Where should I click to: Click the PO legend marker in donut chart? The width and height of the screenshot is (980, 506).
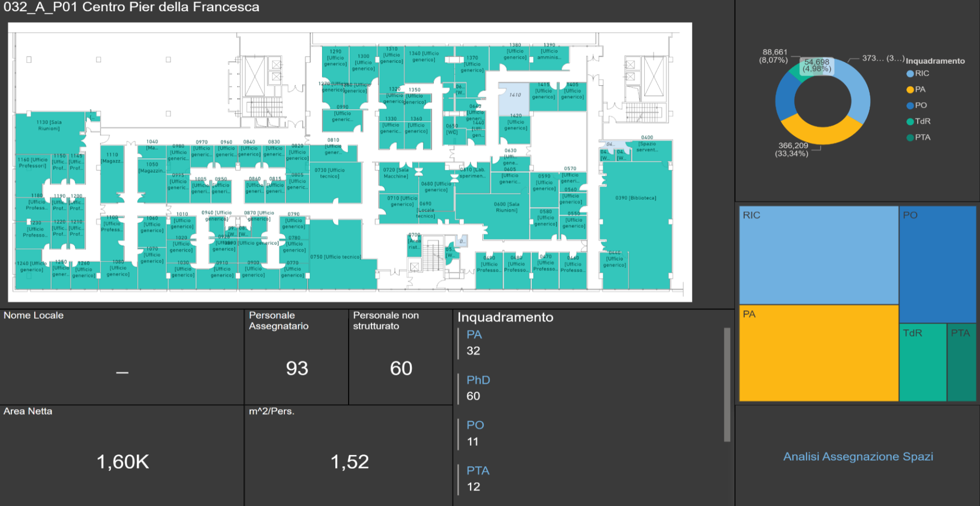click(910, 106)
